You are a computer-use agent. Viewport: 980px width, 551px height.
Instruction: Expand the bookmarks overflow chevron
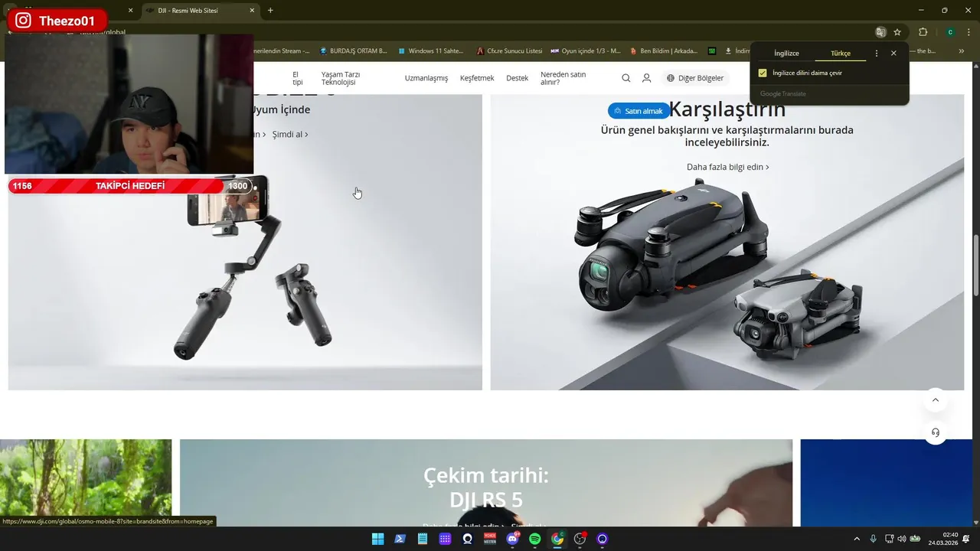962,51
